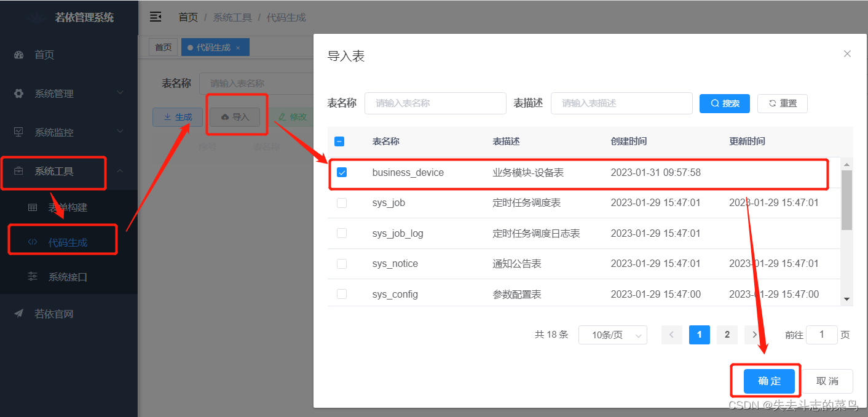The width and height of the screenshot is (868, 417).
Task: Click the 系统管理 gear icon
Action: pos(18,93)
